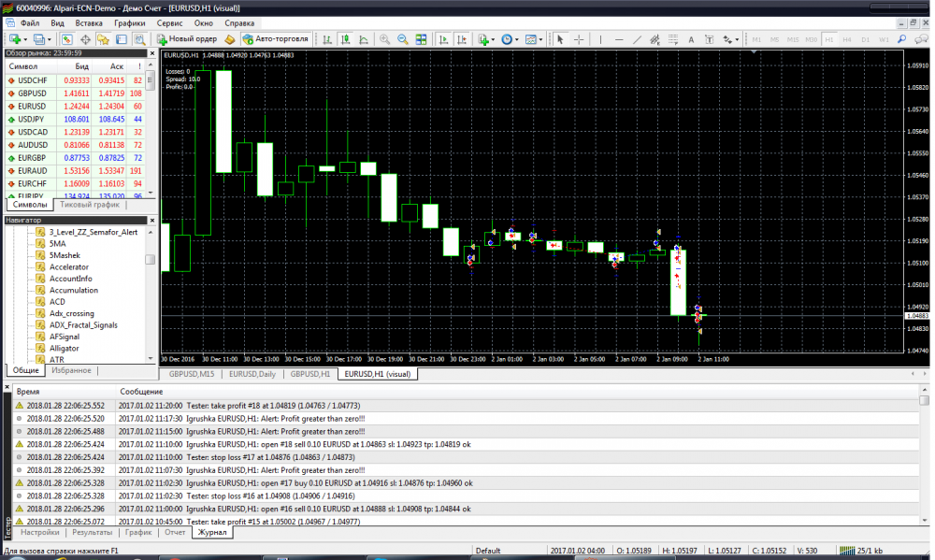This screenshot has width=935, height=560.
Task: Toggle the Strategy Tester magnifier icon
Action: tap(139, 39)
